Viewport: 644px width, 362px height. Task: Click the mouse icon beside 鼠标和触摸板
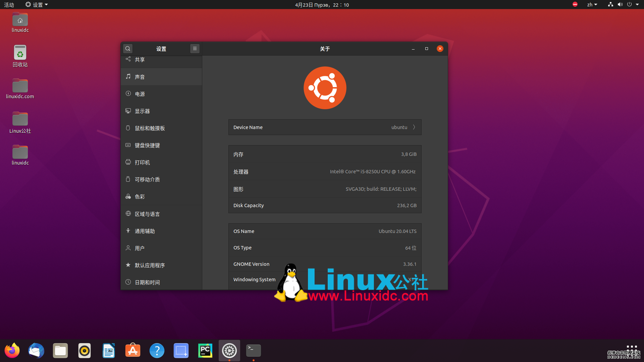(x=128, y=128)
